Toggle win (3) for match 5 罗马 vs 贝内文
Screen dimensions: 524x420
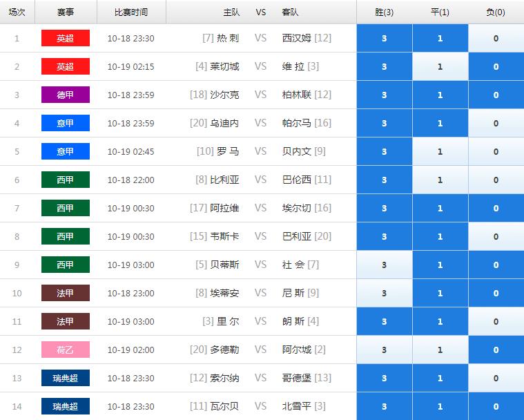(x=385, y=151)
